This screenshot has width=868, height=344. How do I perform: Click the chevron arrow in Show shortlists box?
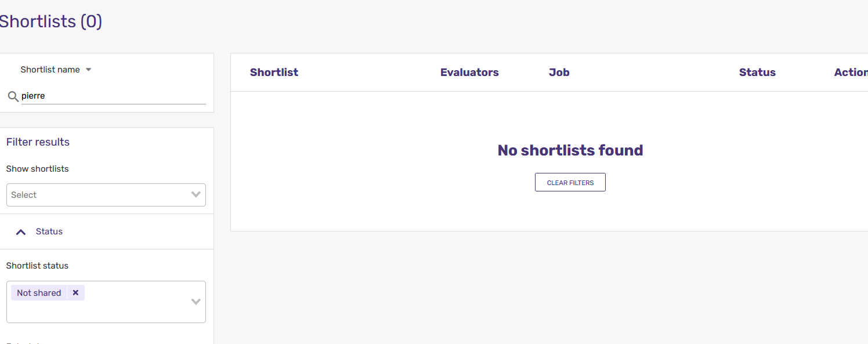pos(196,195)
